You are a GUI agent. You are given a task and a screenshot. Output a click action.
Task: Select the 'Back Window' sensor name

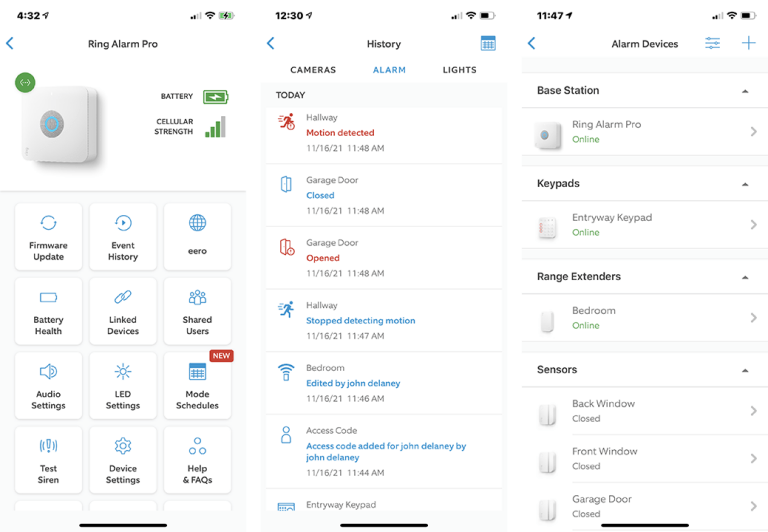click(603, 404)
